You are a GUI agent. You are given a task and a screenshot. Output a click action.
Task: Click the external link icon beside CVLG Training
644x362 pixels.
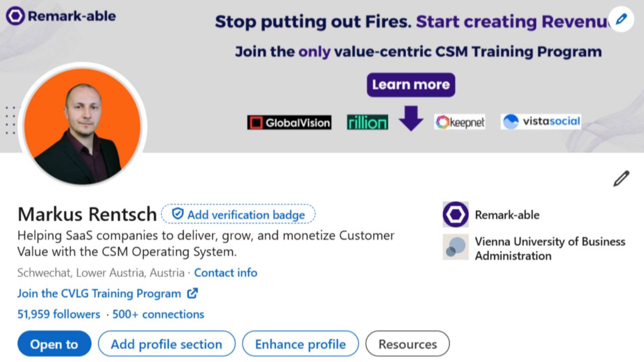tap(192, 293)
